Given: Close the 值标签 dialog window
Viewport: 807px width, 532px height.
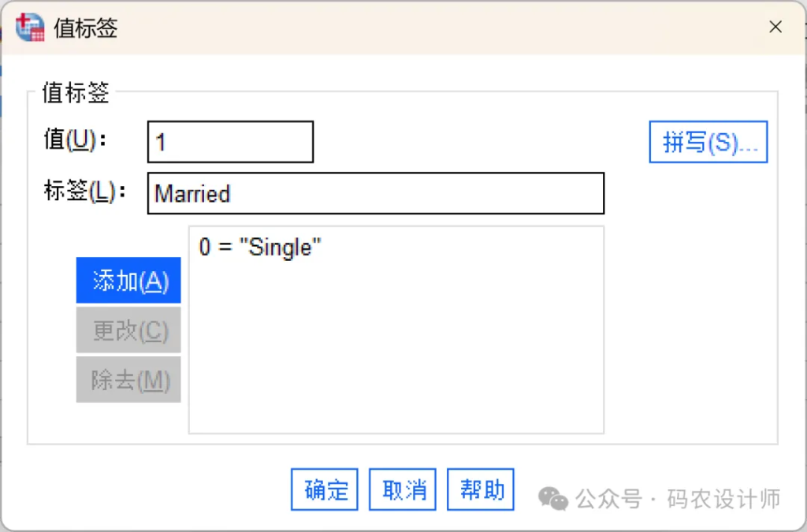Looking at the screenshot, I should coord(775,28).
